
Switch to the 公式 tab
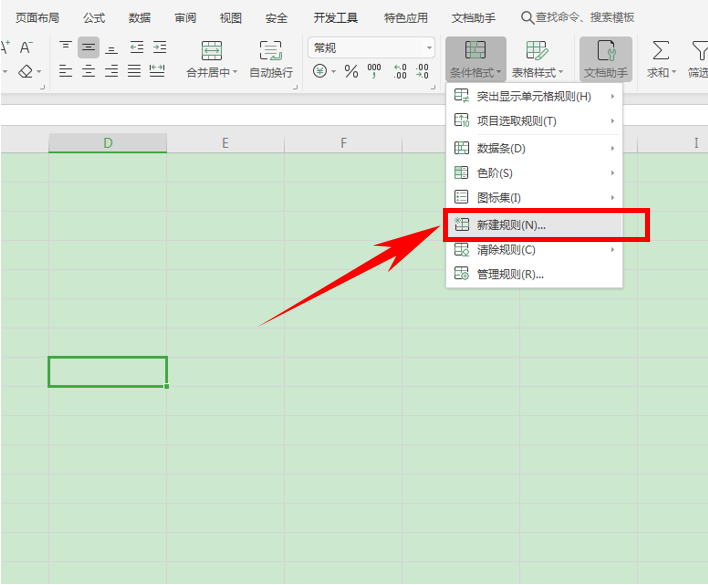click(x=94, y=18)
